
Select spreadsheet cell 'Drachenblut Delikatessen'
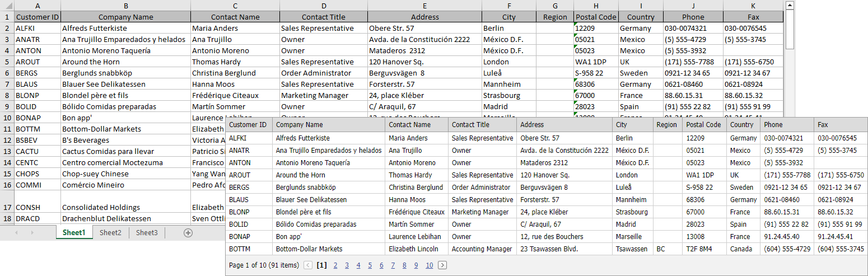pos(125,218)
